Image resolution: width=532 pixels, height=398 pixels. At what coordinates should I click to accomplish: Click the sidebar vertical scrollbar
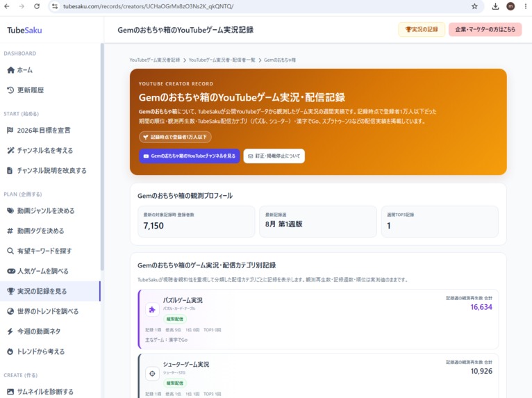(x=102, y=156)
